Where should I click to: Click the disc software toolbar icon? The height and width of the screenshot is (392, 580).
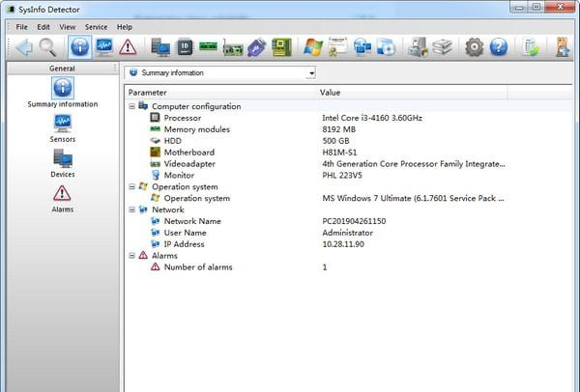coord(386,47)
